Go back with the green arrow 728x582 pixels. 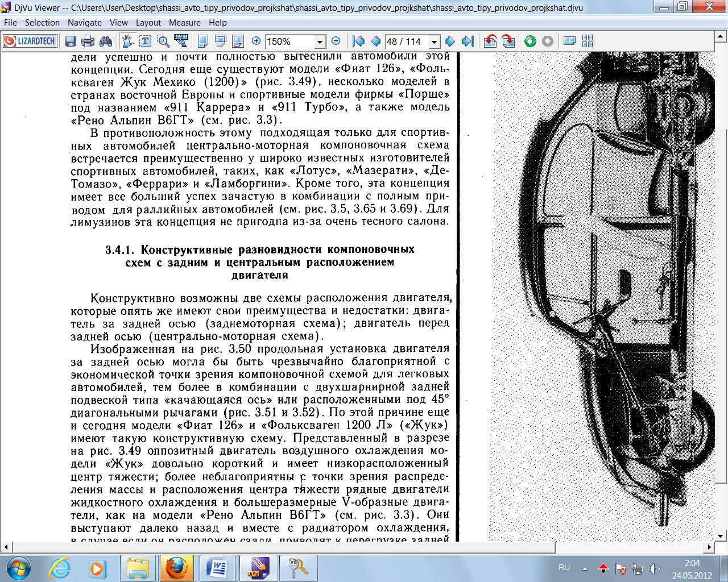pos(530,41)
